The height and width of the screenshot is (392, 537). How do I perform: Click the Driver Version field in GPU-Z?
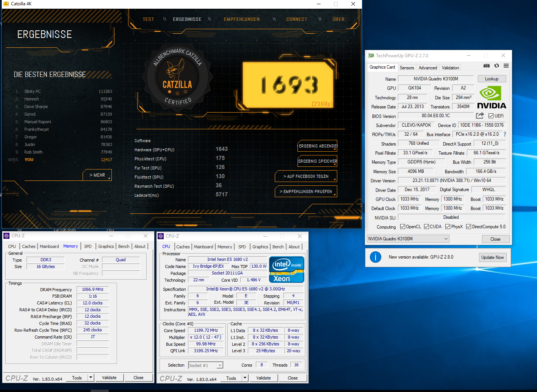point(452,180)
